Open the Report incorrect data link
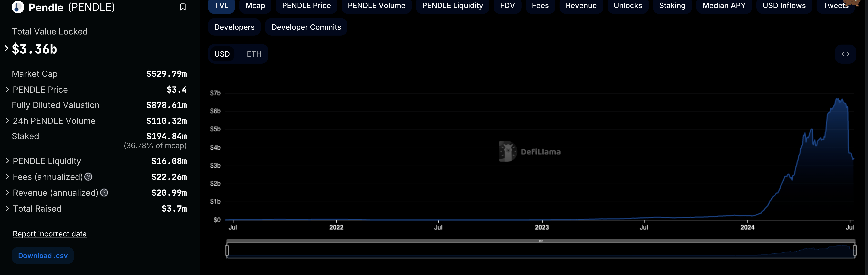The image size is (868, 275). coord(49,234)
